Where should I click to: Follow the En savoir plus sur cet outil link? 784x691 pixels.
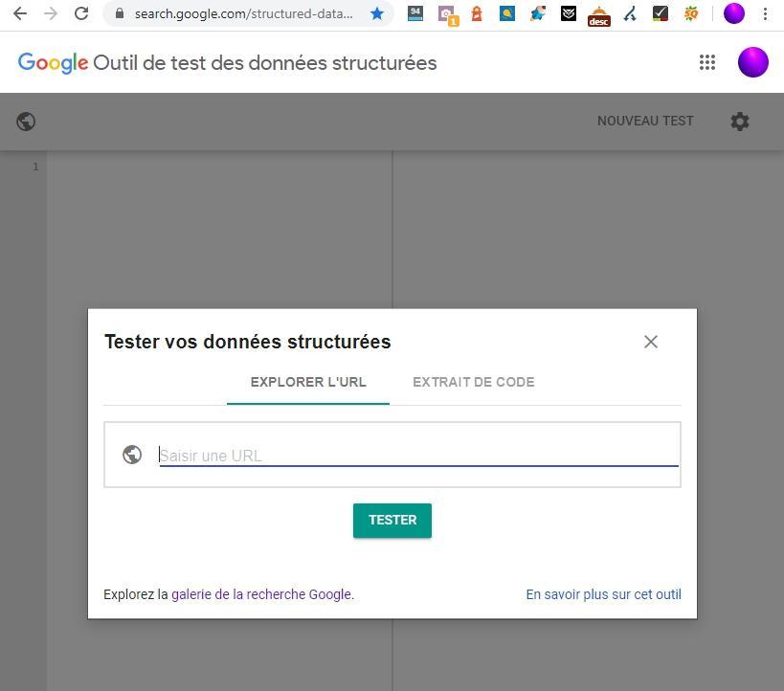(x=603, y=594)
